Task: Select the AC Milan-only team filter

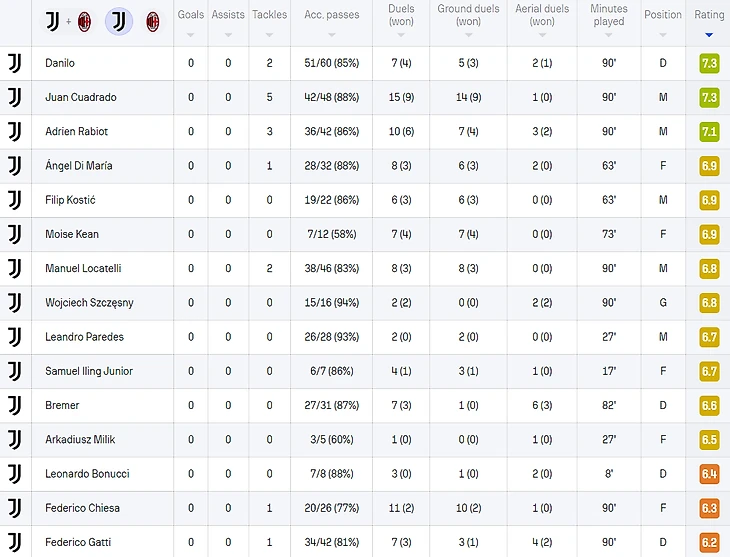Action: [153, 21]
